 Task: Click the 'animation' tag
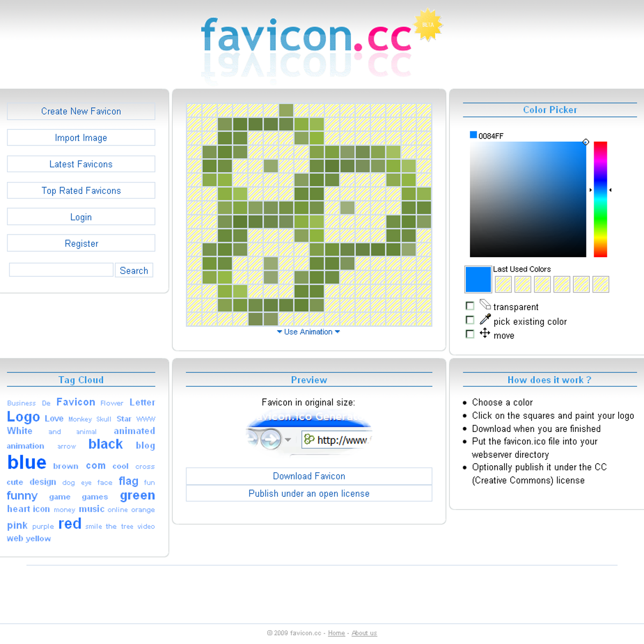coord(25,446)
